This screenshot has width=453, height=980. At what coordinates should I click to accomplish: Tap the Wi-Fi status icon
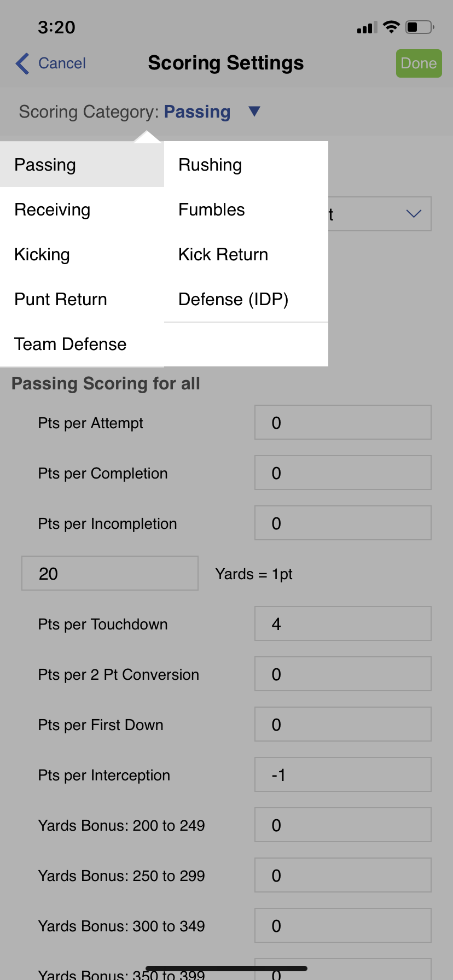tap(391, 27)
